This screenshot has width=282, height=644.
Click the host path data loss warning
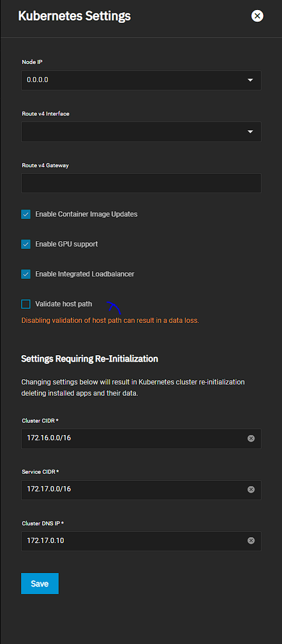click(x=110, y=321)
